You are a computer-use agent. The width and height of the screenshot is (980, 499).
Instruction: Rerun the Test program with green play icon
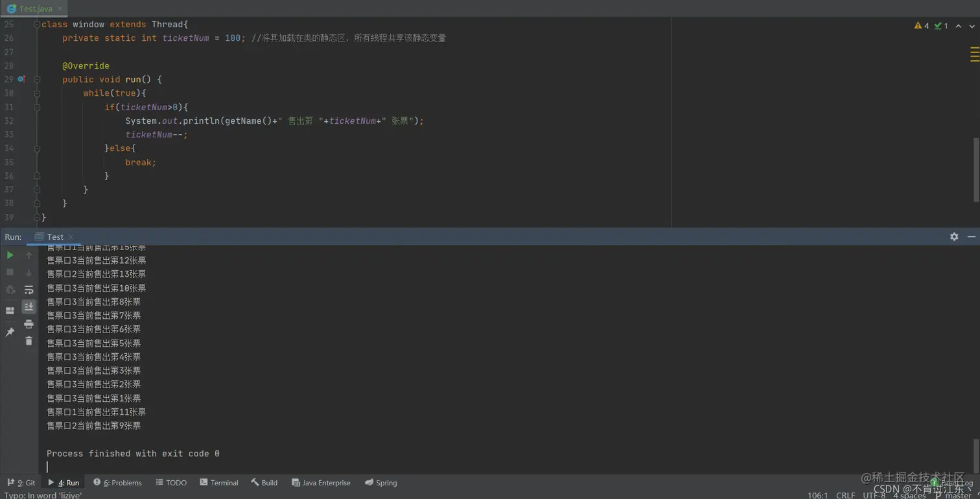10,255
